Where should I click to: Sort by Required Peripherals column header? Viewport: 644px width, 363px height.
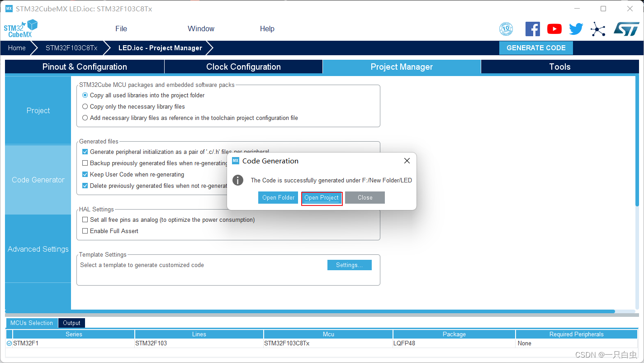[x=577, y=334]
